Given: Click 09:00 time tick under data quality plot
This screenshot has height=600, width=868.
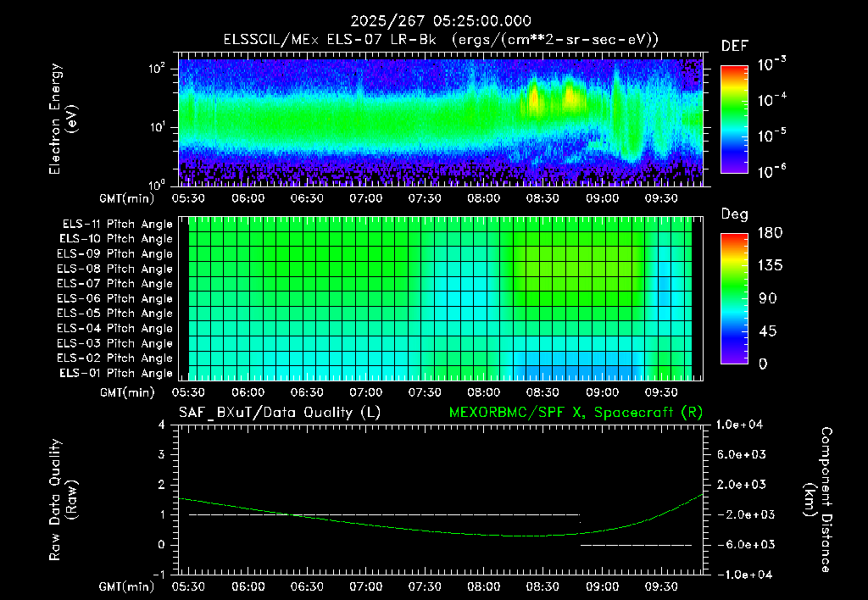Looking at the screenshot, I should (603, 586).
